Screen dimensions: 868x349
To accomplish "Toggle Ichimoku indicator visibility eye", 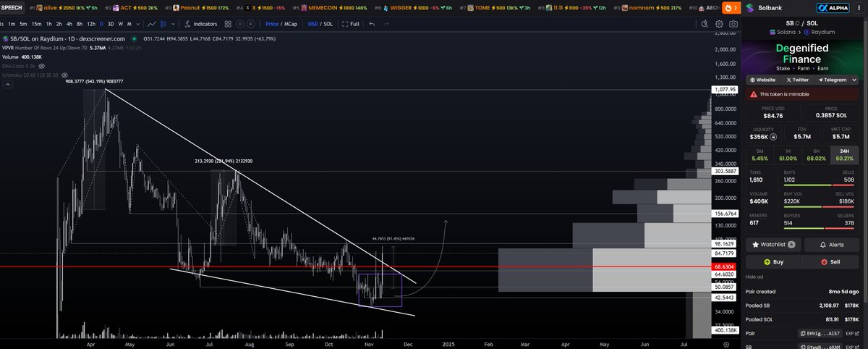I will (64, 75).
